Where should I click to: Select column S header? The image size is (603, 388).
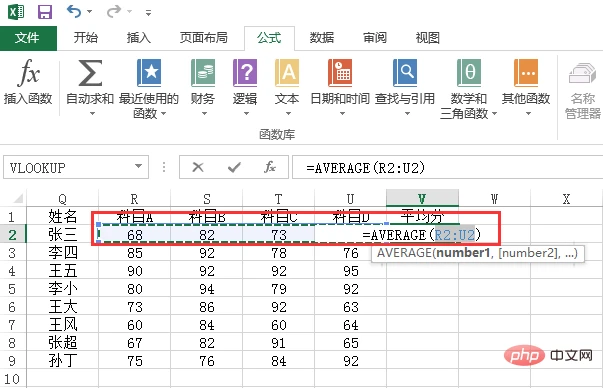tap(207, 198)
